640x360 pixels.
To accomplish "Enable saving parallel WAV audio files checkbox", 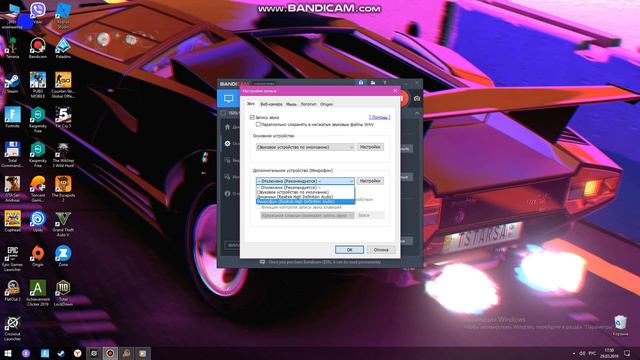I will pyautogui.click(x=258, y=124).
